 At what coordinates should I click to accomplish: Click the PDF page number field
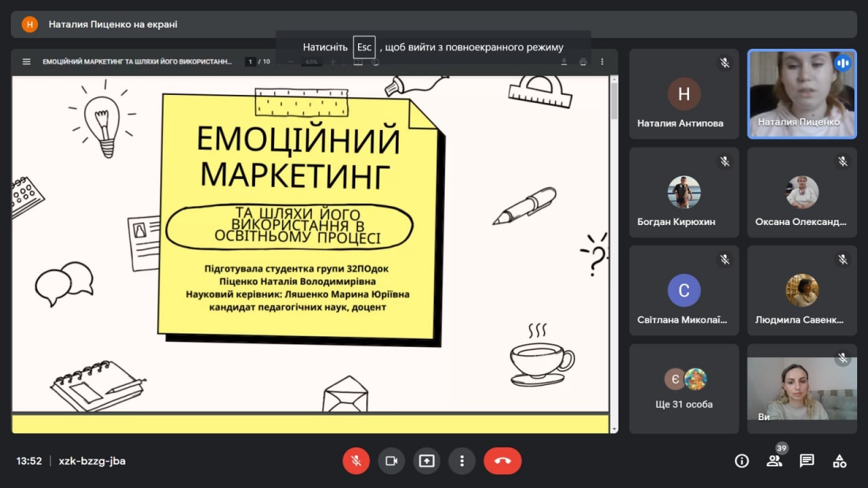click(250, 62)
